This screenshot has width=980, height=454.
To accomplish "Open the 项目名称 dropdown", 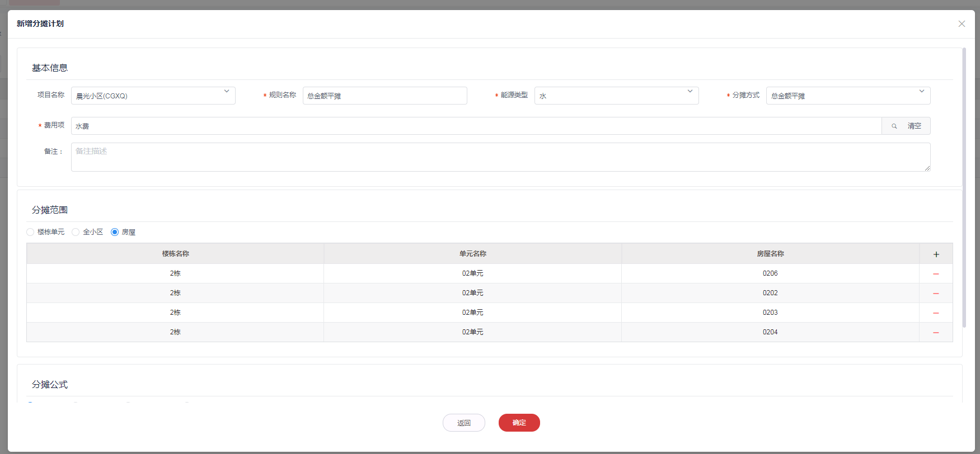I will pyautogui.click(x=153, y=96).
